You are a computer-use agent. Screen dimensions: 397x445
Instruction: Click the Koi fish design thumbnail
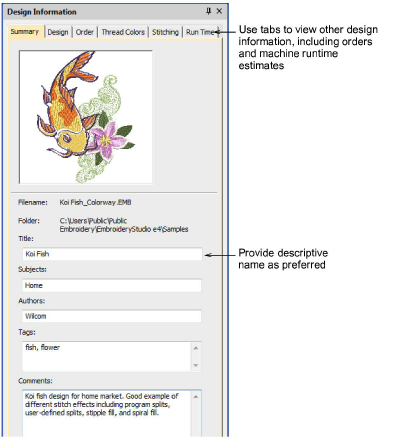86,117
